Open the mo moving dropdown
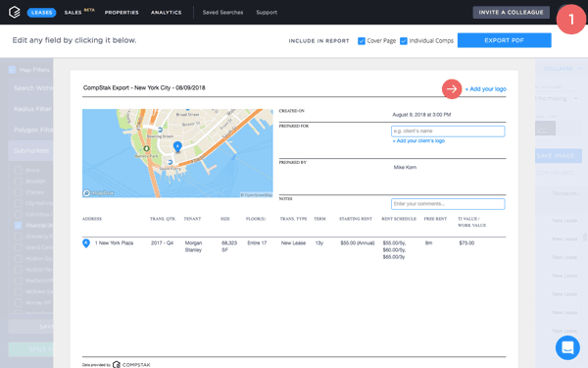This screenshot has height=368, width=588. pyautogui.click(x=557, y=98)
